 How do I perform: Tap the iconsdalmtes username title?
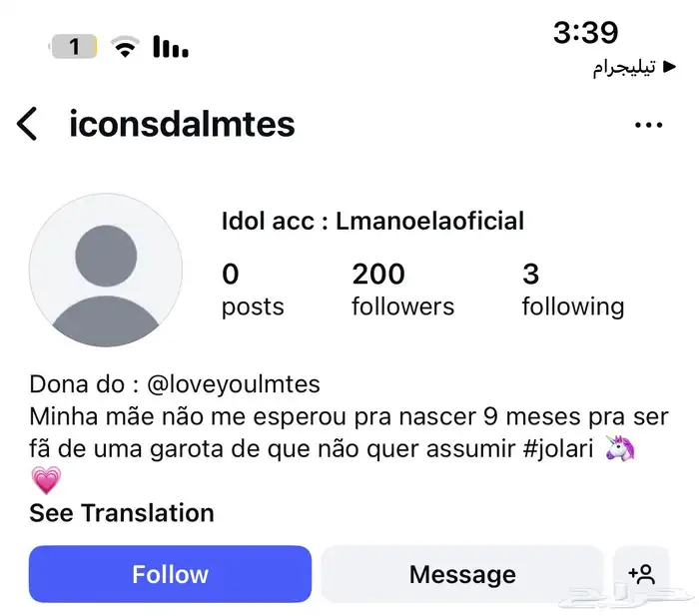coord(182,125)
